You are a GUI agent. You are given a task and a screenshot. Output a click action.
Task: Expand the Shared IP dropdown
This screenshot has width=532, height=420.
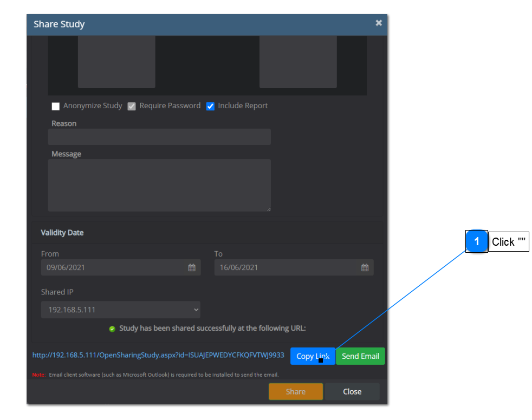[120, 310]
